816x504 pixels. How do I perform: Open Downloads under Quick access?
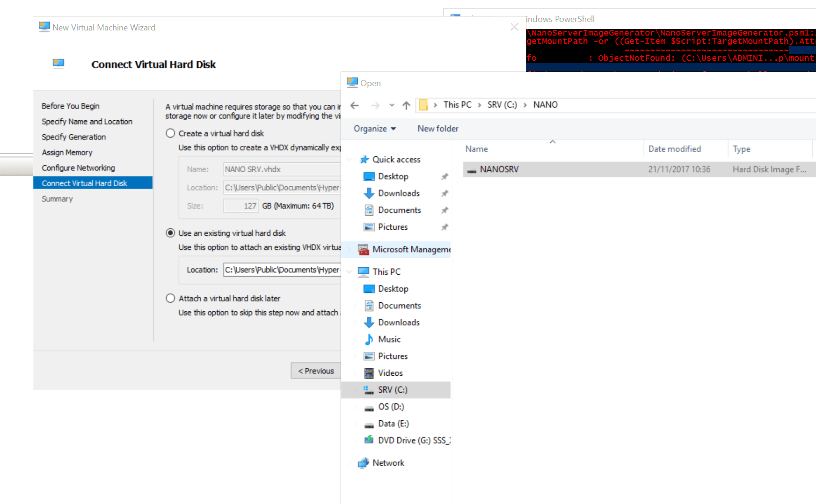399,193
